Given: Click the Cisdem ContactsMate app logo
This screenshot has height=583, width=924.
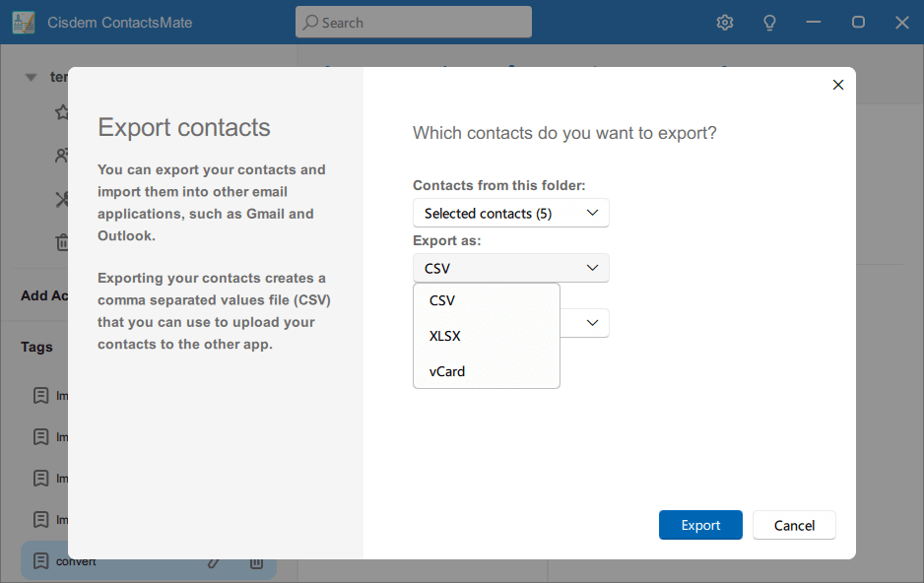Looking at the screenshot, I should [x=24, y=23].
